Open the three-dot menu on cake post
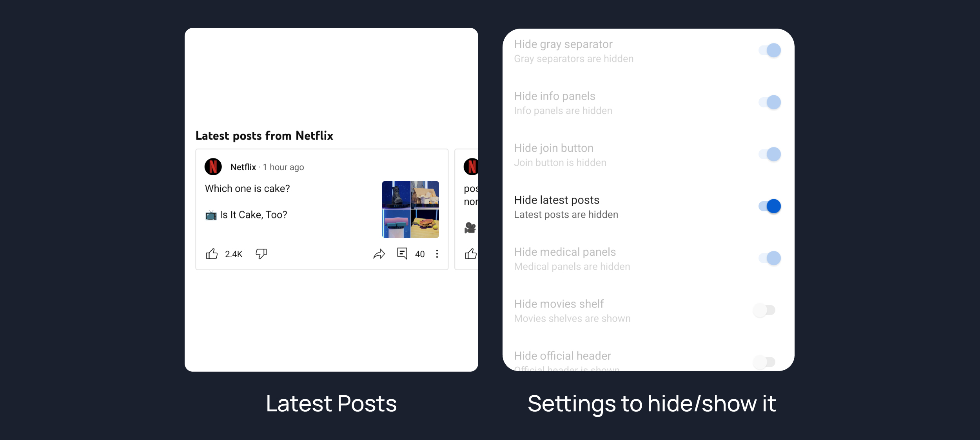This screenshot has height=440, width=980. pyautogui.click(x=437, y=254)
